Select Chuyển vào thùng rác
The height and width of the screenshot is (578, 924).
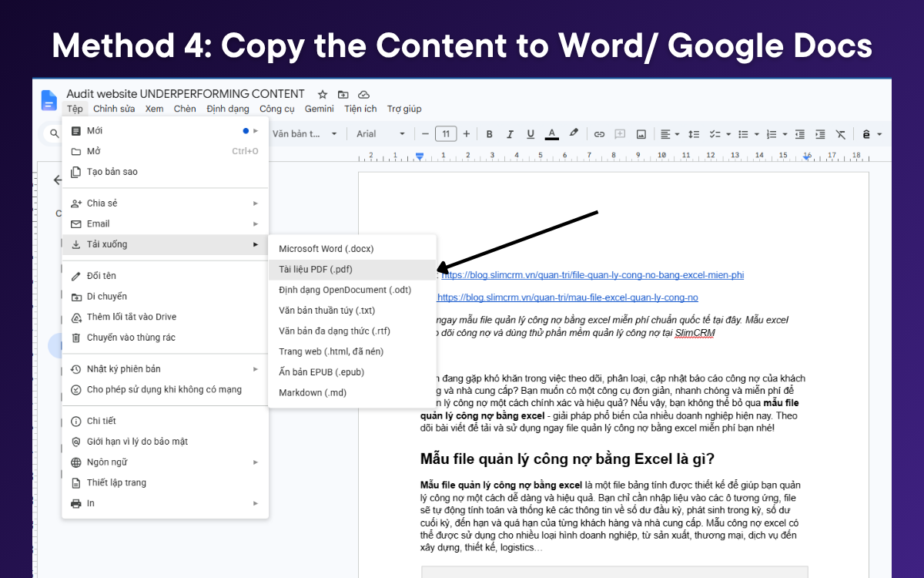165,338
